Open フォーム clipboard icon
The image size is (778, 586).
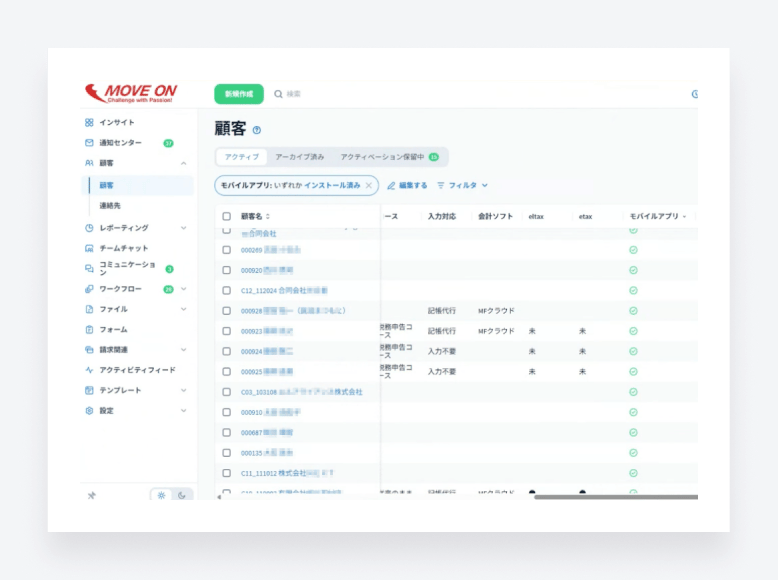pyautogui.click(x=89, y=329)
